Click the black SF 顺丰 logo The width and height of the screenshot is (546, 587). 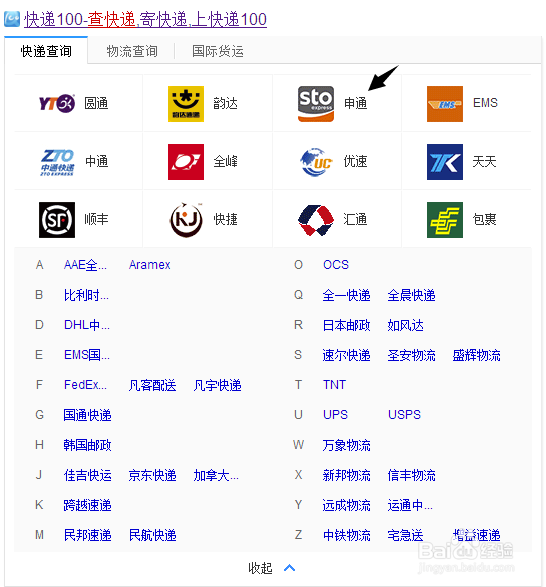click(57, 220)
